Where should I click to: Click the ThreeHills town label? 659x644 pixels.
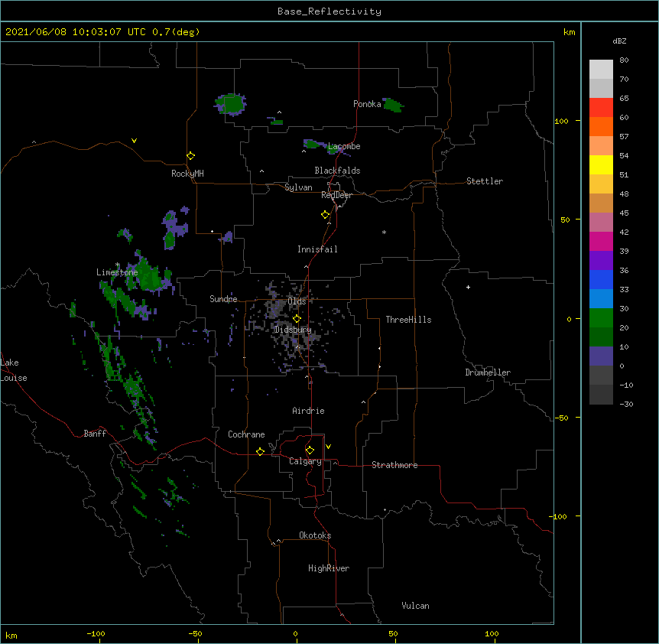coord(408,320)
